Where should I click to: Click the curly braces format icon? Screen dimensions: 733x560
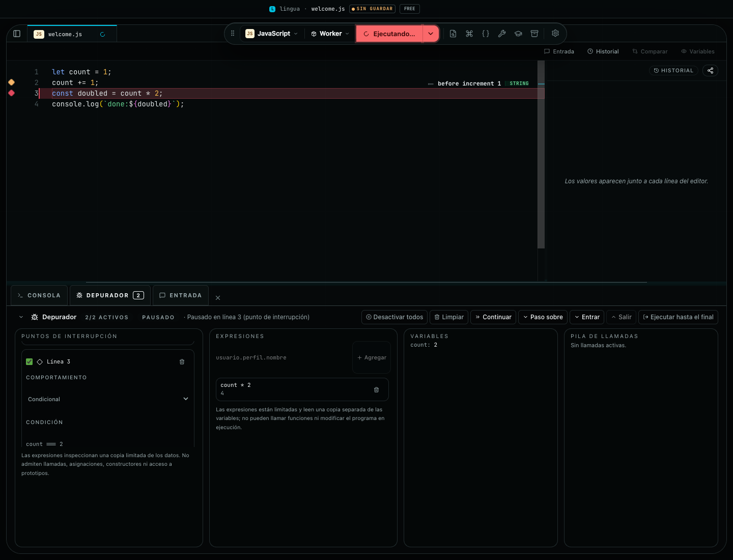486,34
